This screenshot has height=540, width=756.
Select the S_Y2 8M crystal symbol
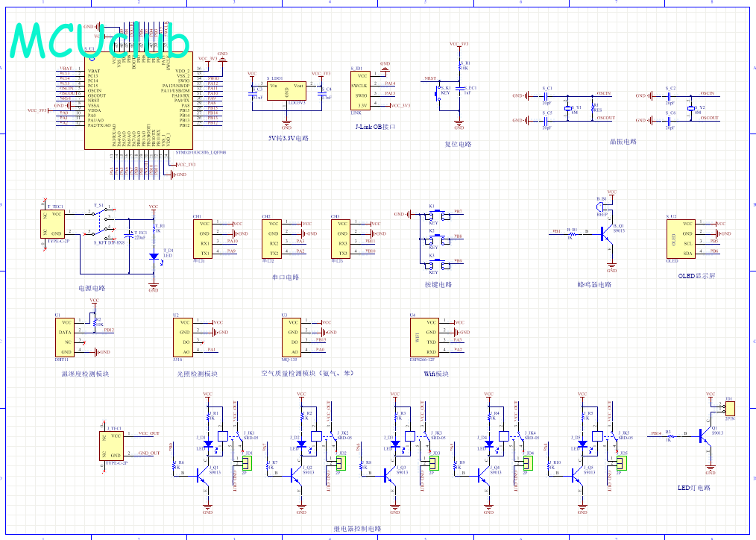(x=691, y=108)
